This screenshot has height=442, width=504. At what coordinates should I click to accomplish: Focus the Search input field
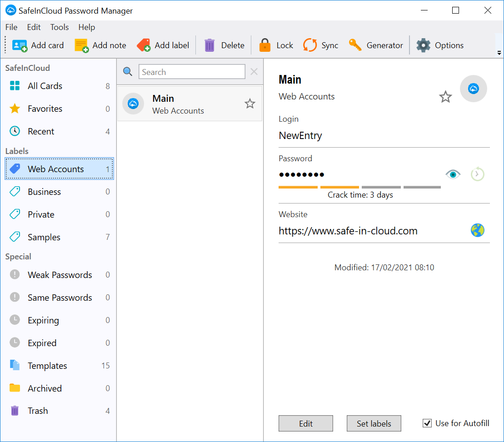click(192, 72)
